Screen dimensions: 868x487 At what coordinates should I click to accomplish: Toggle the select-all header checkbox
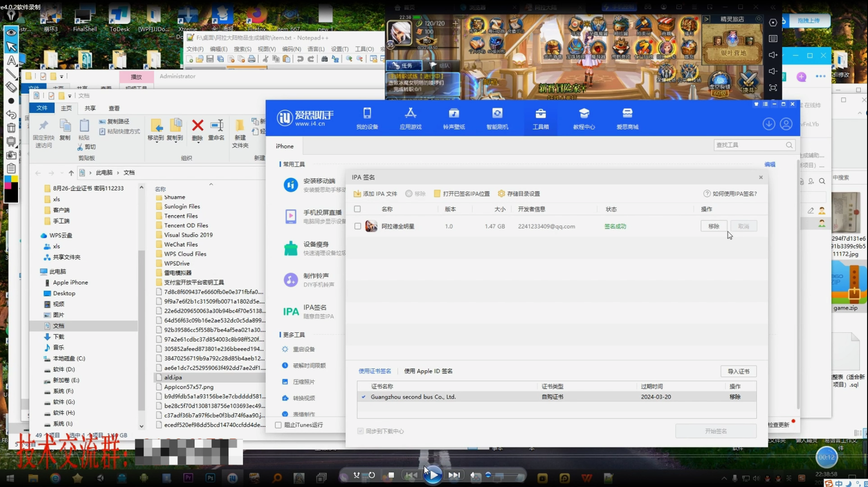click(x=357, y=209)
